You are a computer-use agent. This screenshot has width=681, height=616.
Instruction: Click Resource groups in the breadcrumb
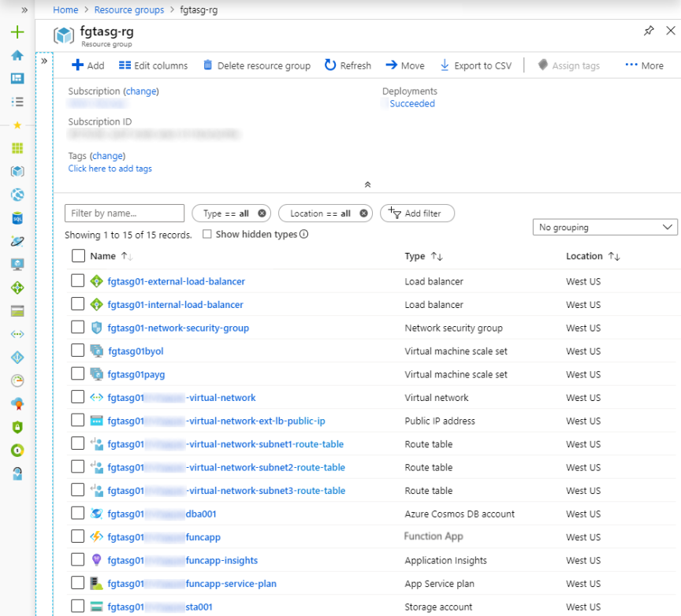[x=128, y=9]
